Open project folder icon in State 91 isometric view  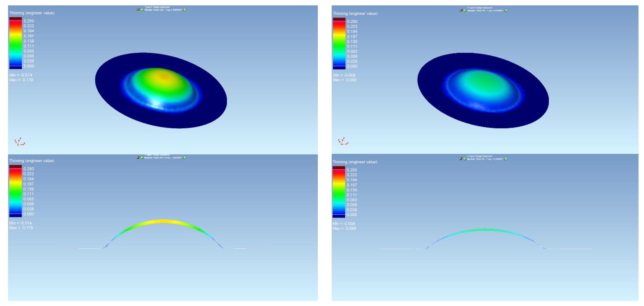461,10
